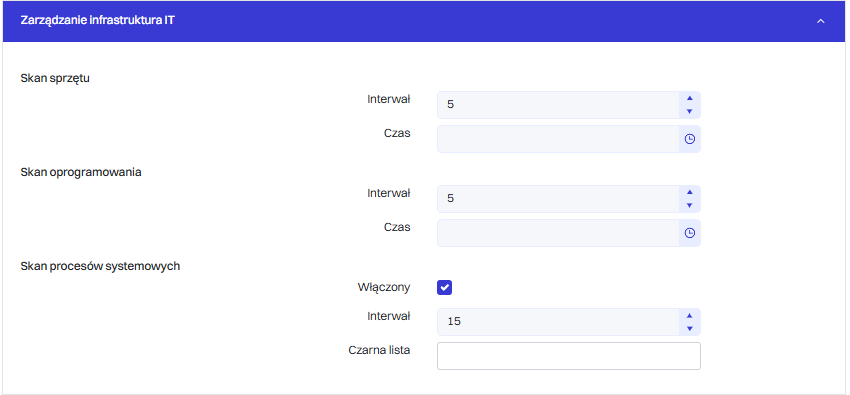
Task: Increase Skan sprzętu Interwał with up arrow
Action: coord(690,99)
